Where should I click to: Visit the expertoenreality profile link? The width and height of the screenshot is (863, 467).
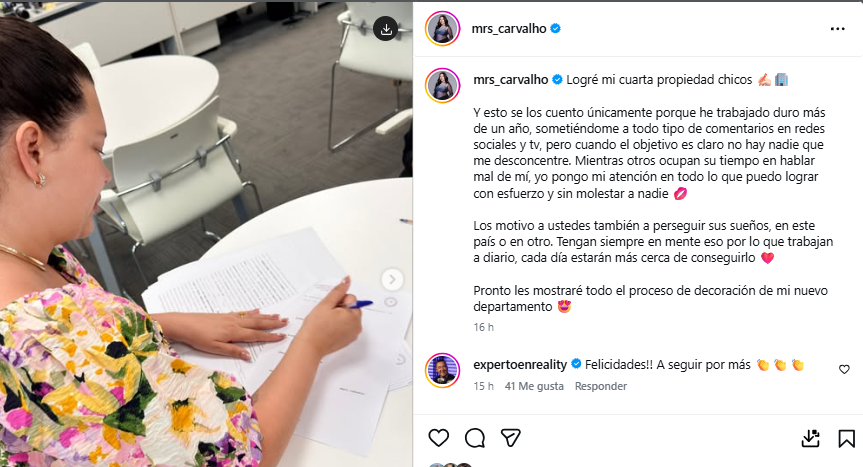(520, 364)
